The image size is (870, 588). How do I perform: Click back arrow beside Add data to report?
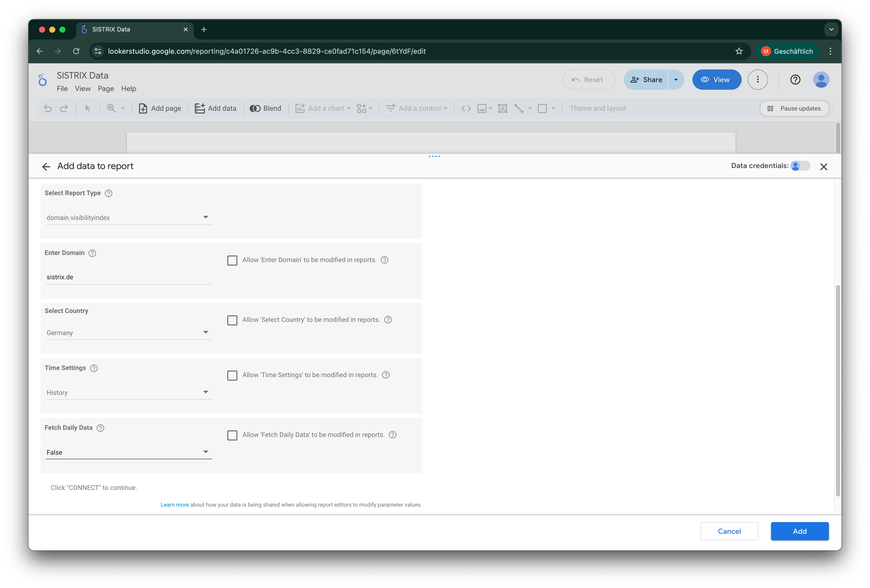coord(46,167)
